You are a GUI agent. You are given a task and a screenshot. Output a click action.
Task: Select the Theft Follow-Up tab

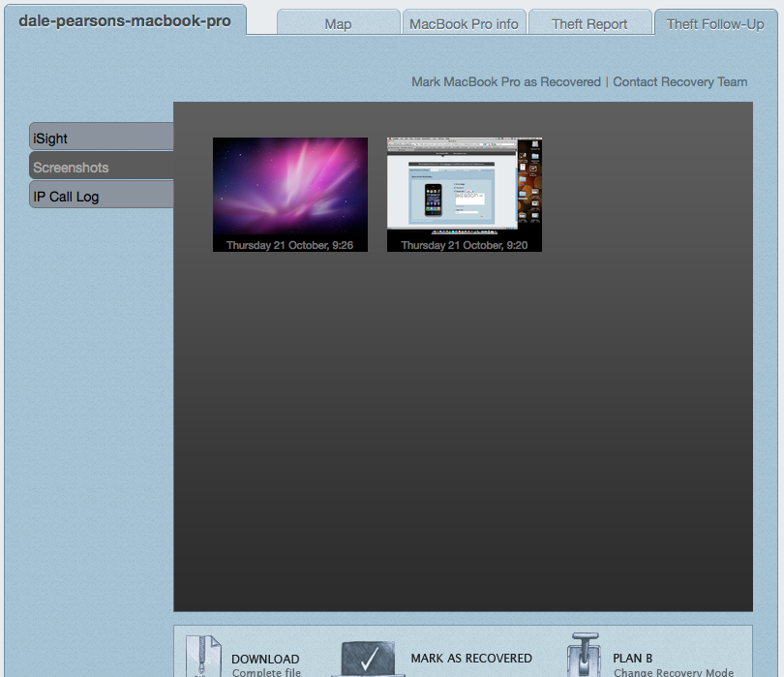(715, 22)
